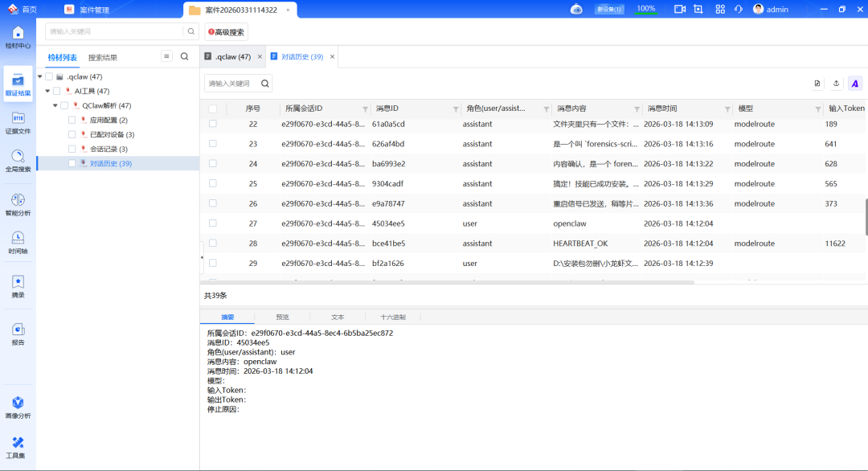
Task: Open the 证据文件 sidebar section
Action: coord(18,123)
